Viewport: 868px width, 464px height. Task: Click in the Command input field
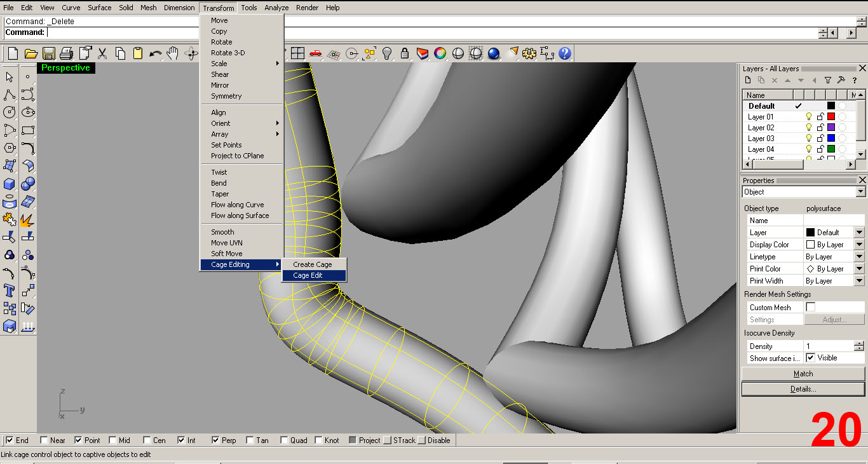432,32
